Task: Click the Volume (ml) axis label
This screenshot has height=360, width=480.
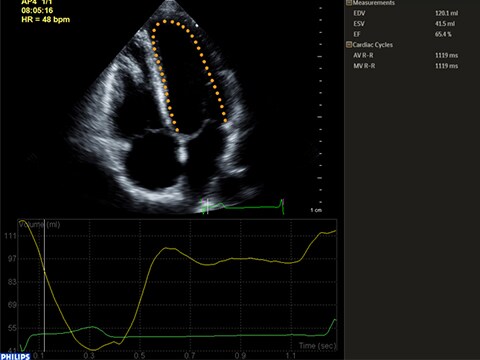Action: click(39, 225)
